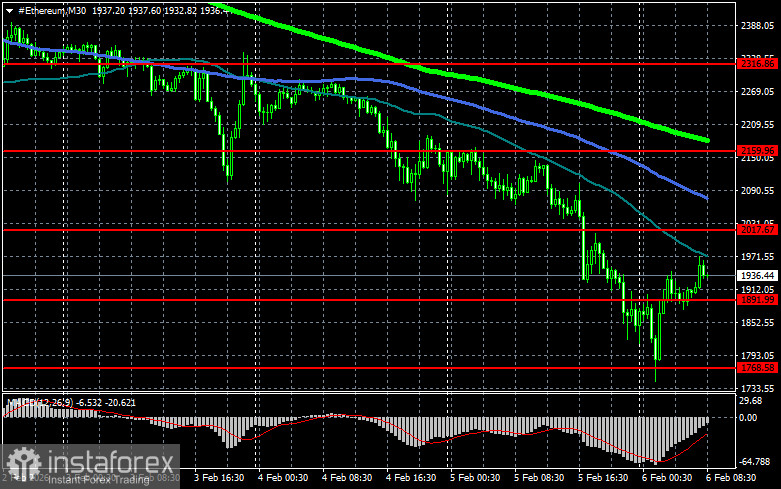Click time axis label 5 Feb 16:30

(x=603, y=478)
